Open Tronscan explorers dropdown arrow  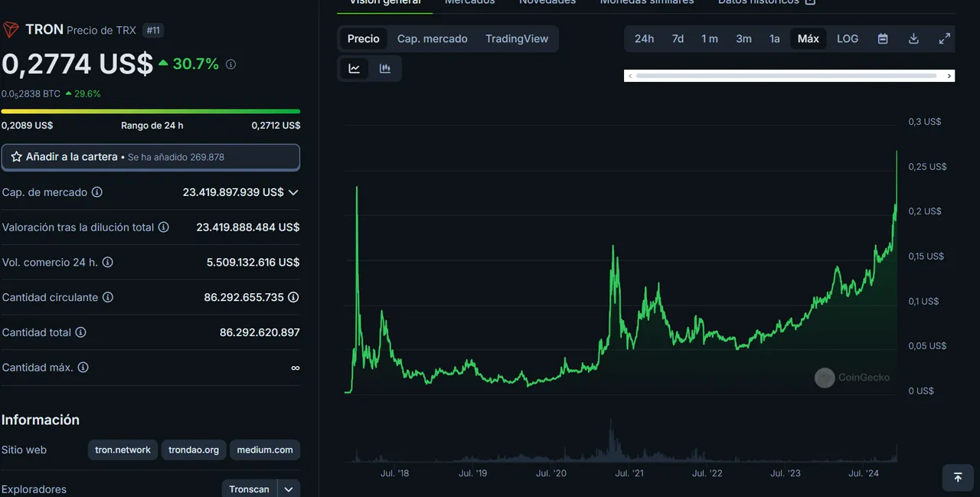click(x=289, y=489)
